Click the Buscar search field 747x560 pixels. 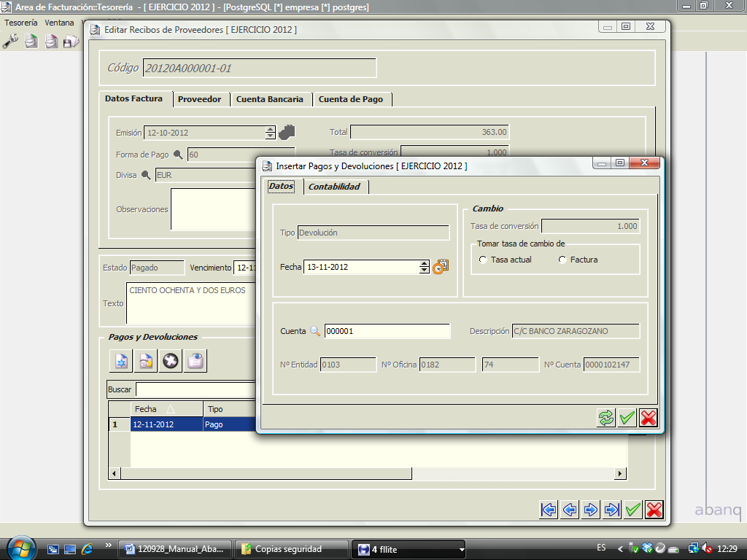point(196,389)
